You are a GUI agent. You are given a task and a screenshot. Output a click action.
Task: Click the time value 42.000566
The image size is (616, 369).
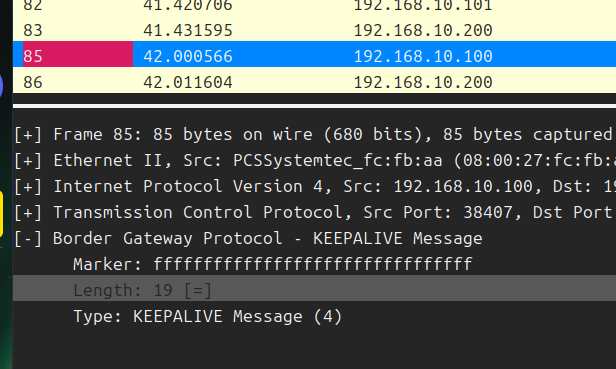(x=188, y=56)
